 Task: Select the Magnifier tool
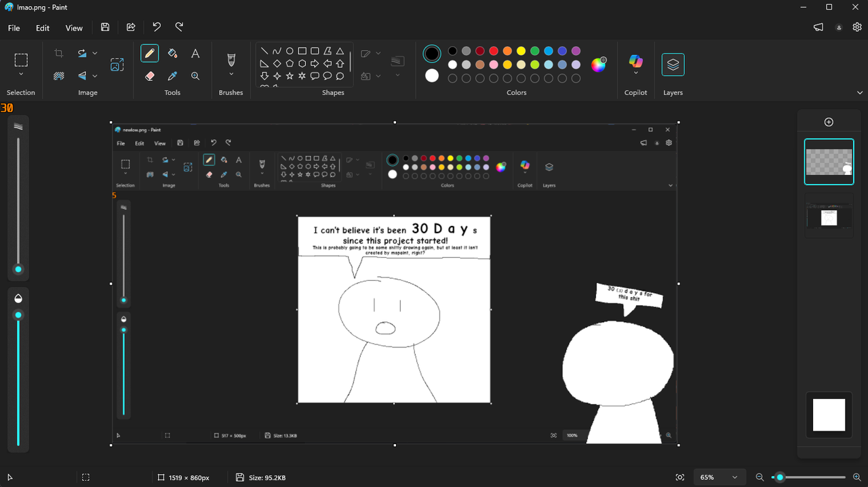pos(195,76)
